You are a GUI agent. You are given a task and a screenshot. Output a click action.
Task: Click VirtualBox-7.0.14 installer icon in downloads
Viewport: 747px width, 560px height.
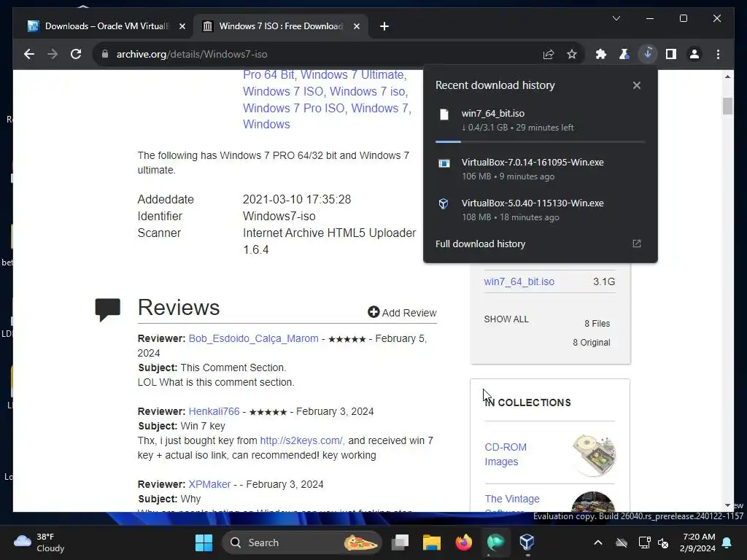point(444,163)
